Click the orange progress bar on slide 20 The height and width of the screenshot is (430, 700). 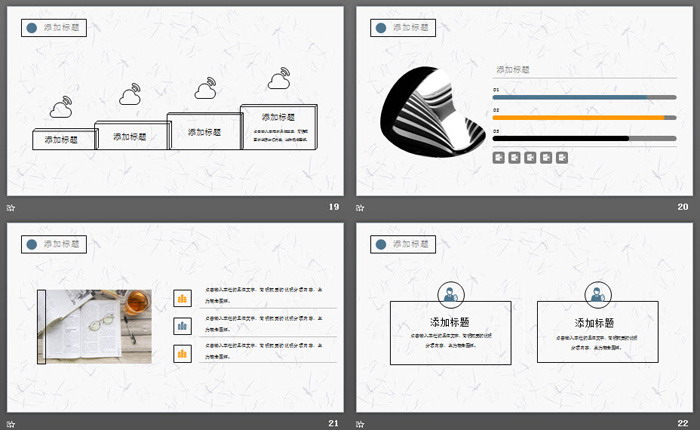570,117
